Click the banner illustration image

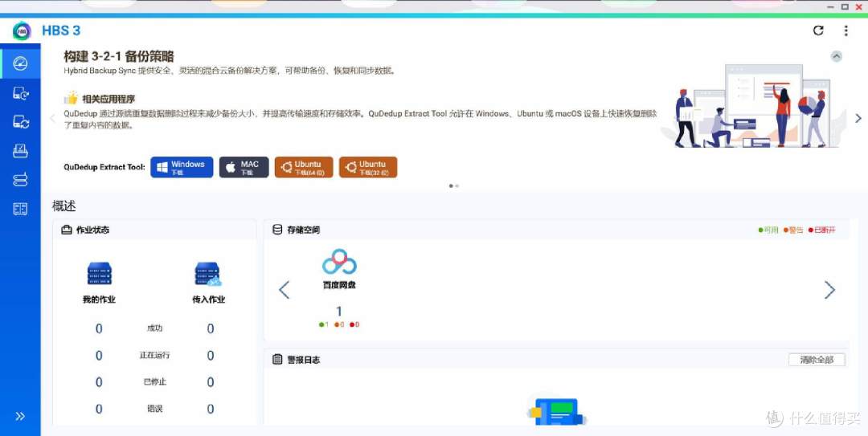[x=751, y=106]
